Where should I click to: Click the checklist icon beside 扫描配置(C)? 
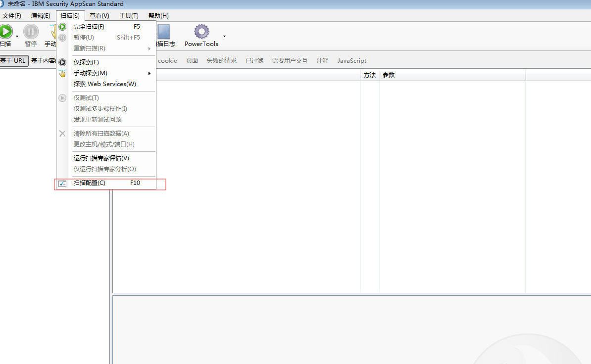62,183
